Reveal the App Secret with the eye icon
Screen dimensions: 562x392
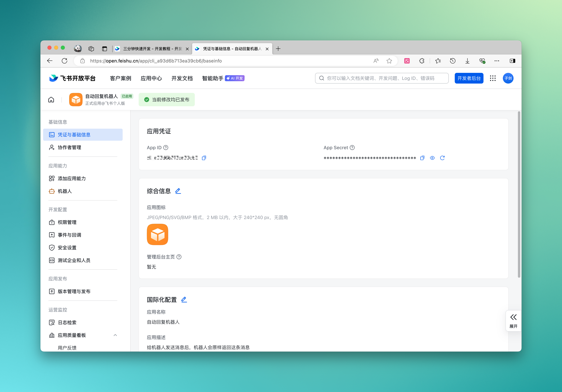click(x=432, y=158)
